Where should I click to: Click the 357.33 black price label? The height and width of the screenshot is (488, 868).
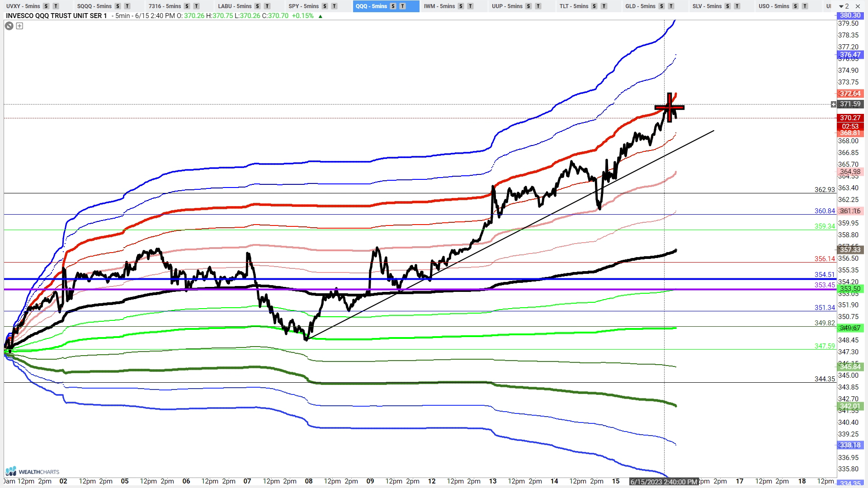click(x=850, y=250)
